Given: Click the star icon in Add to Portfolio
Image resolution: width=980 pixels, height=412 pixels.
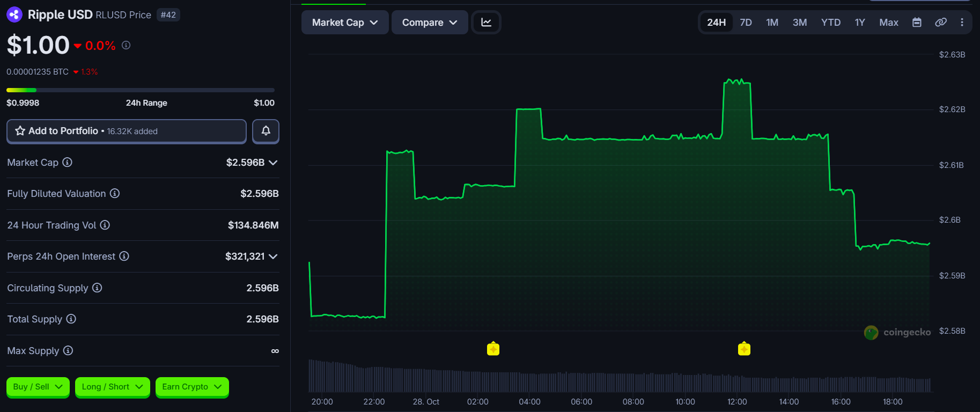Looking at the screenshot, I should coord(20,131).
